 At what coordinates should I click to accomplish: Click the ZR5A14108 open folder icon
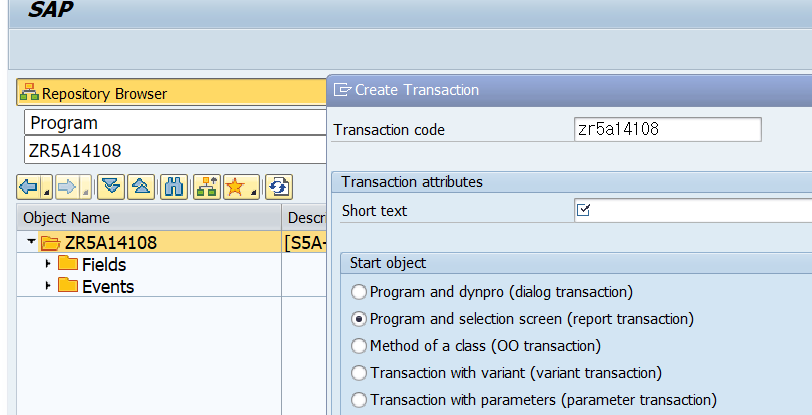50,242
